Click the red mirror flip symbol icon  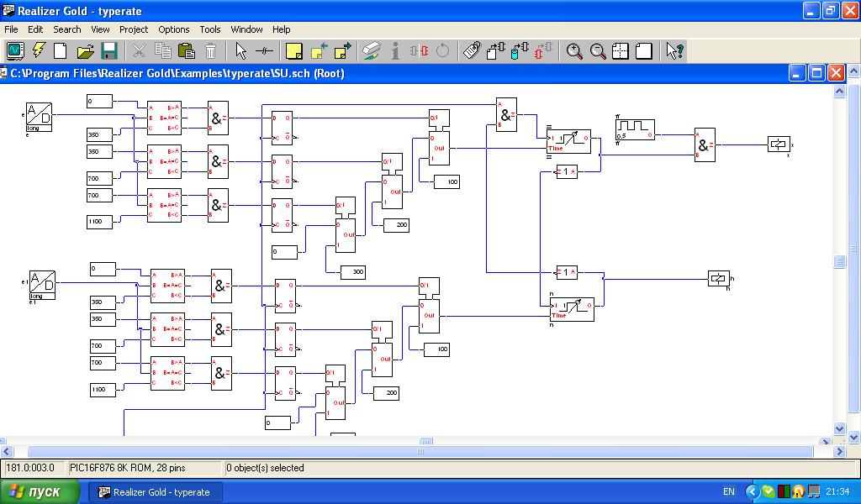(x=419, y=51)
